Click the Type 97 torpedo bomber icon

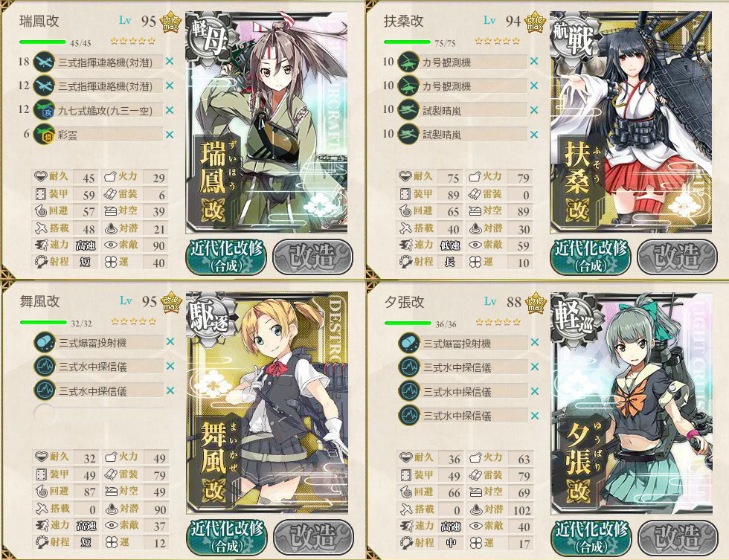(x=44, y=110)
